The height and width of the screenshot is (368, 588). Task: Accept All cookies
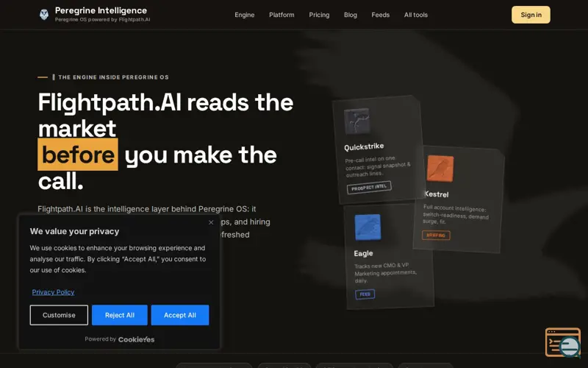[x=180, y=315]
